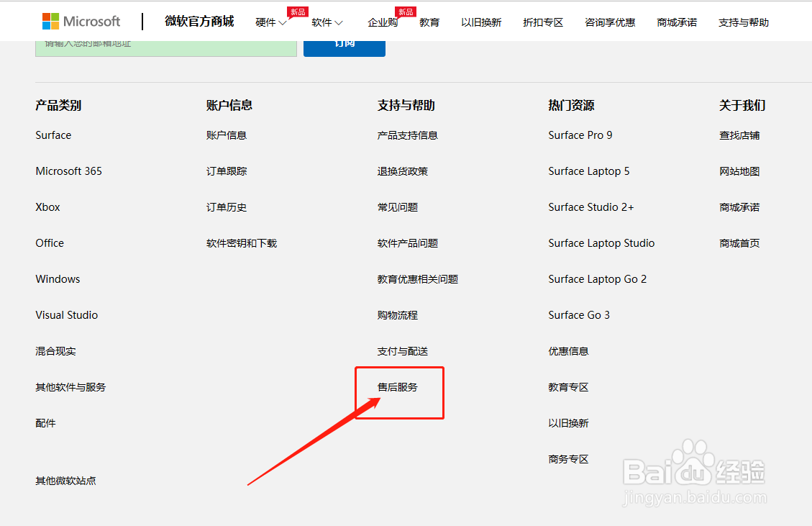812x526 pixels.
Task: Open the 教育 nav item
Action: [429, 22]
